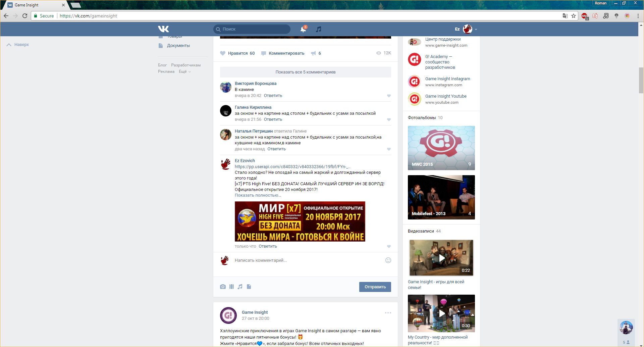Open the emoji smiley picker
This screenshot has height=347, width=644.
point(388,260)
